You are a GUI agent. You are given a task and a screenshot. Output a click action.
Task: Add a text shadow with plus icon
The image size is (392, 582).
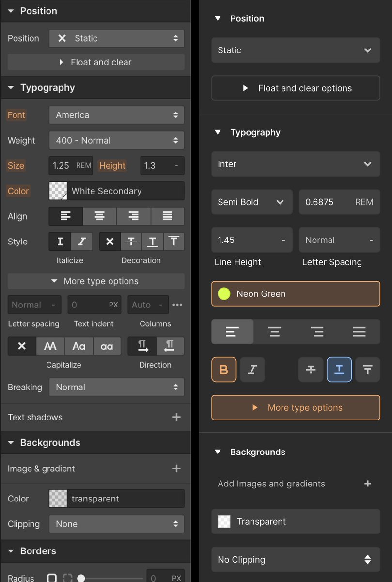(x=176, y=417)
